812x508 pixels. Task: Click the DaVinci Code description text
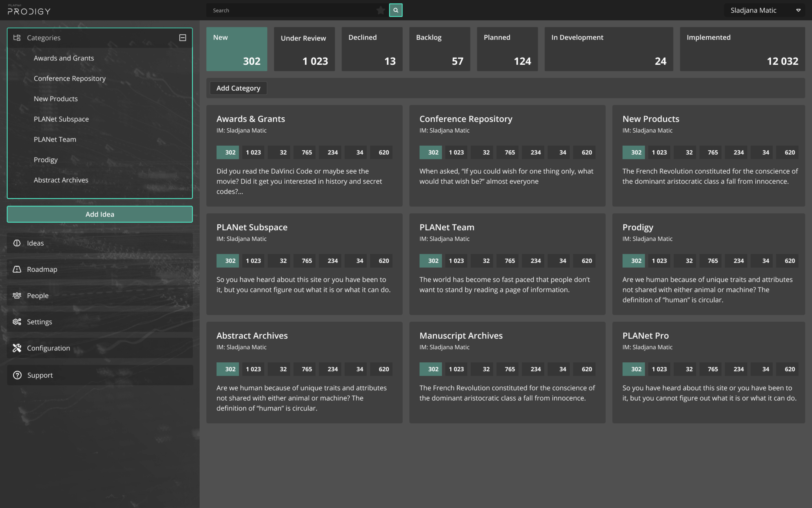click(299, 181)
